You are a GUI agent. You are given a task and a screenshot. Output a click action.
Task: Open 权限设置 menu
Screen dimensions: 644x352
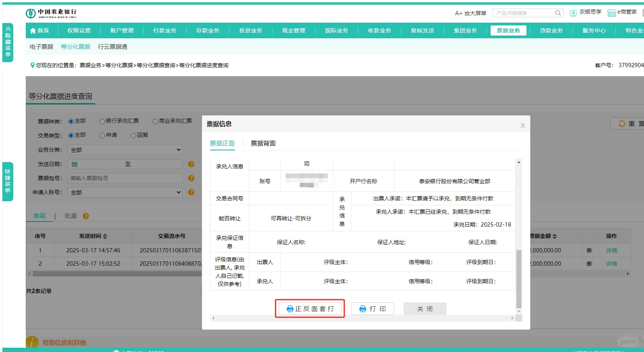79,30
